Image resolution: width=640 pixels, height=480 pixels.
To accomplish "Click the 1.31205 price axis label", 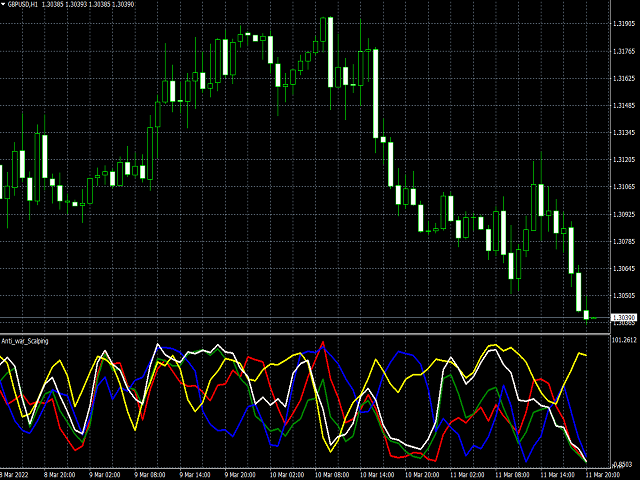I will [x=623, y=159].
